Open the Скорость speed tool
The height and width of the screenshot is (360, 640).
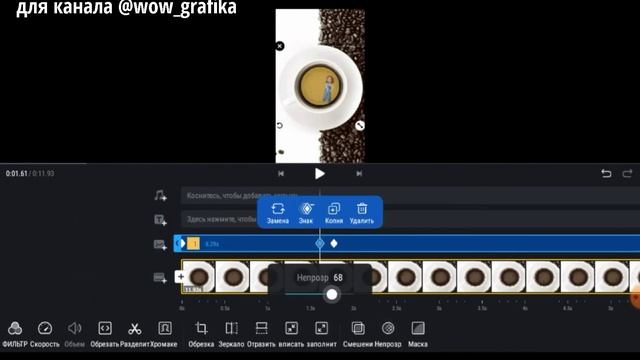click(44, 334)
